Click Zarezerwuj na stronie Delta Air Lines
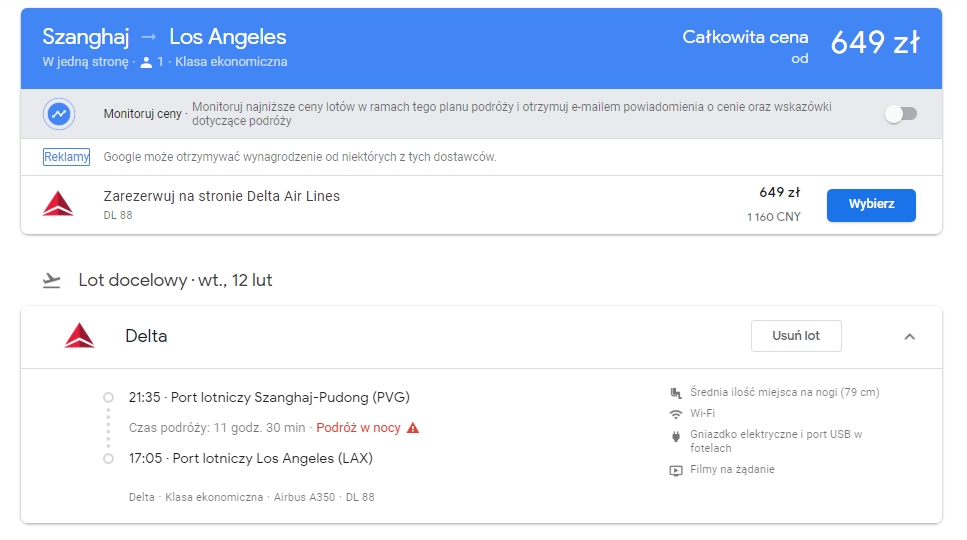Screen dimensions: 967x540 point(222,196)
